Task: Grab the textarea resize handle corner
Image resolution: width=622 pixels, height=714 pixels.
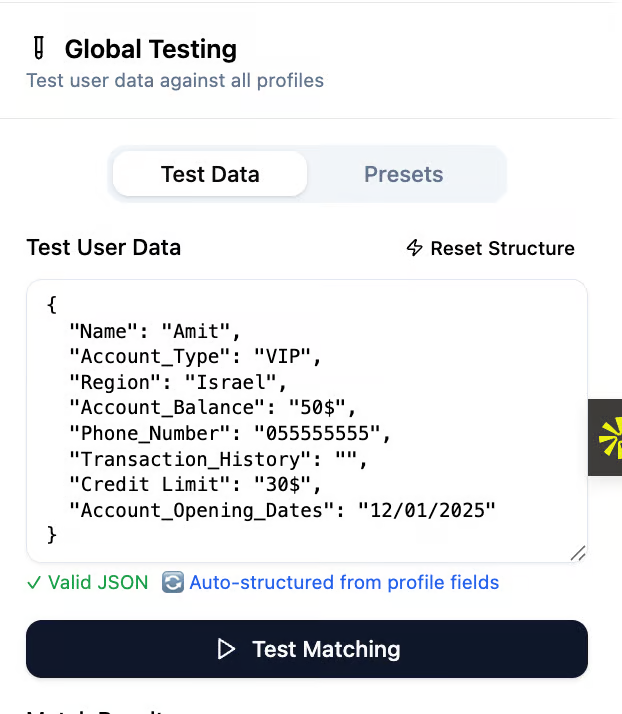Action: 577,552
